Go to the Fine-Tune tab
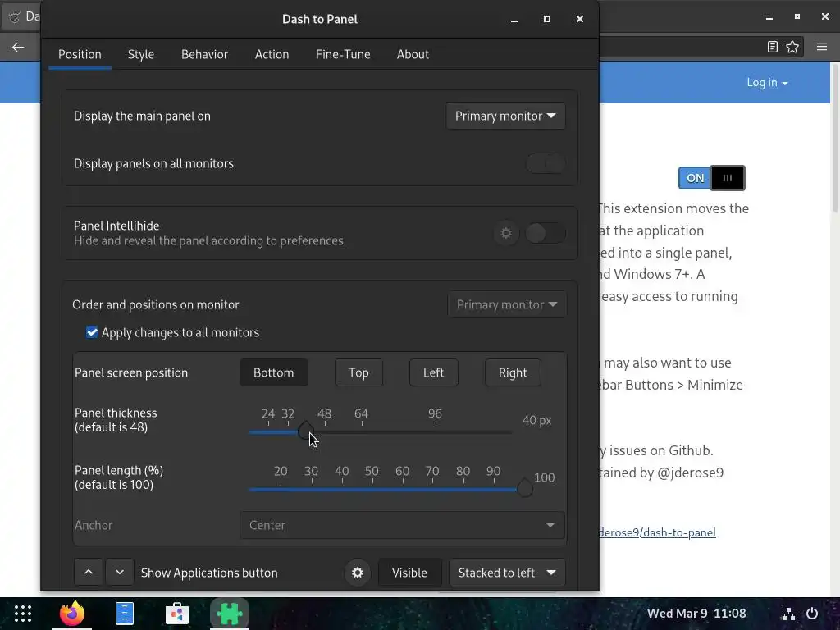Screen dimensions: 840x630 coord(343,54)
